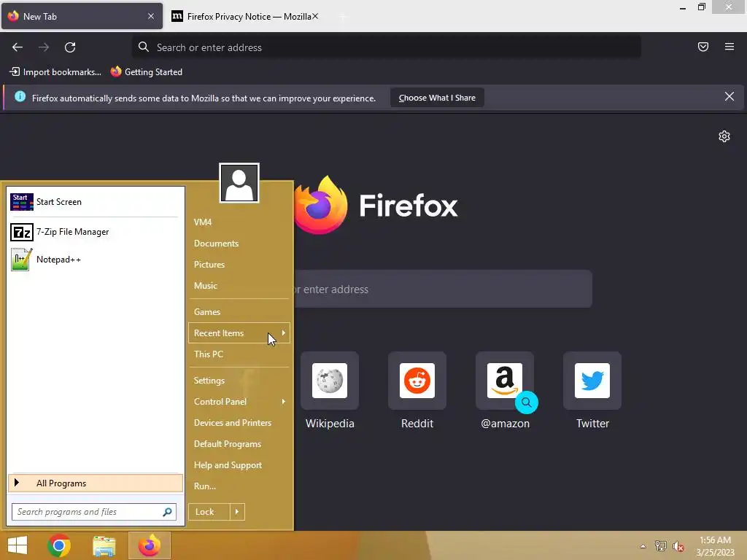
Task: Expand the Recent Items submenu arrow
Action: (284, 332)
